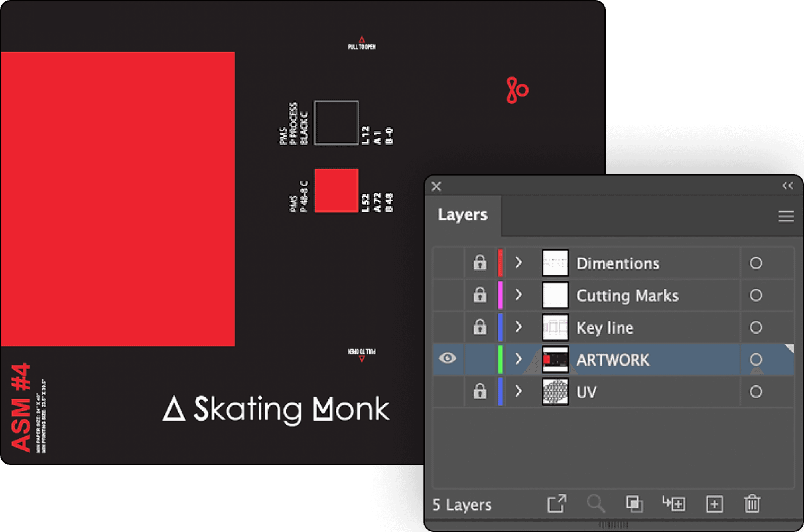The height and width of the screenshot is (532, 804).
Task: Click target circle of Key line layer
Action: [755, 327]
